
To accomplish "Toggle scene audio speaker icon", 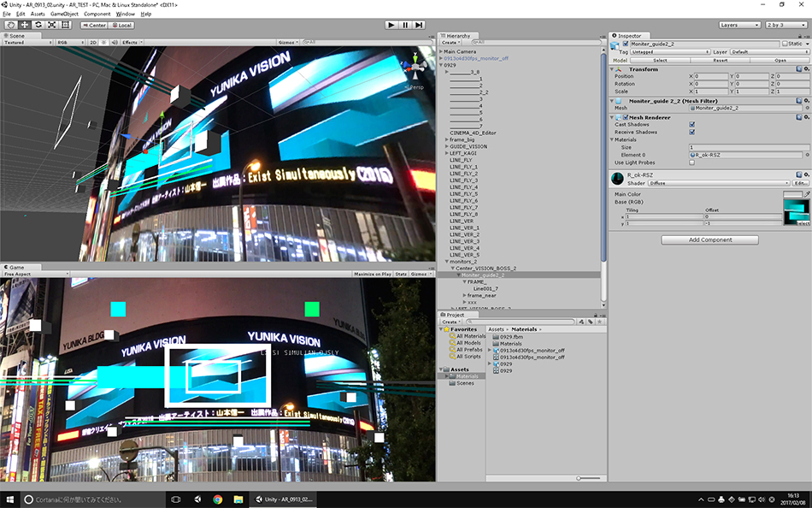I will click(x=114, y=43).
